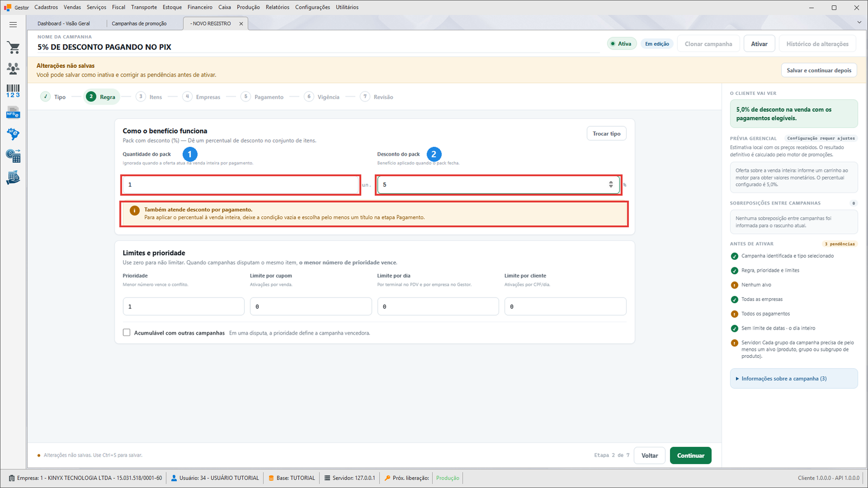Open the hamburger menu in the sidebar

point(13,24)
